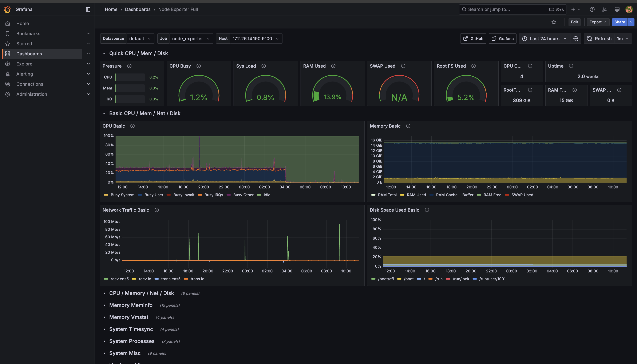Show CPU Busy panel info icon

coord(199,66)
